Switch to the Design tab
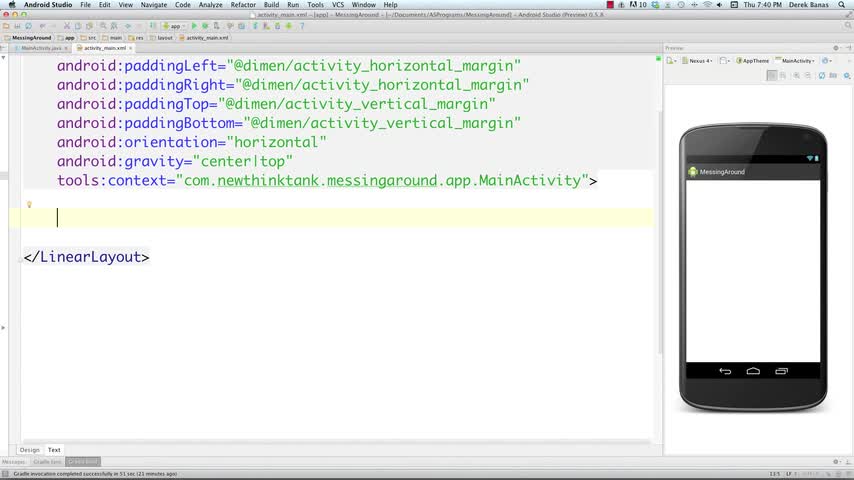854x480 pixels. tap(29, 450)
